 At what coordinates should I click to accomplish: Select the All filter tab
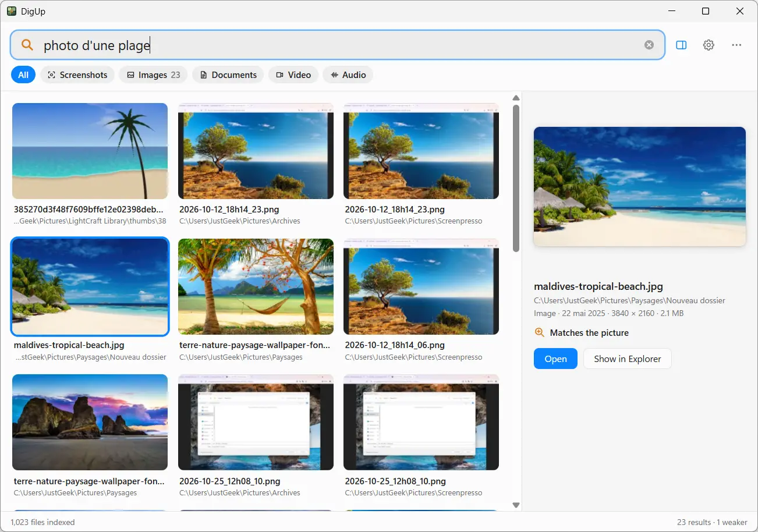(23, 75)
